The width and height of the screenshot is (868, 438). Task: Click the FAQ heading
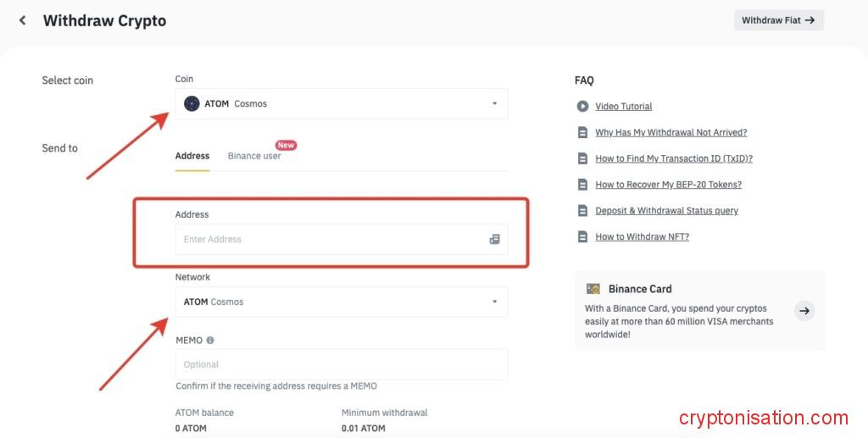[x=584, y=80]
